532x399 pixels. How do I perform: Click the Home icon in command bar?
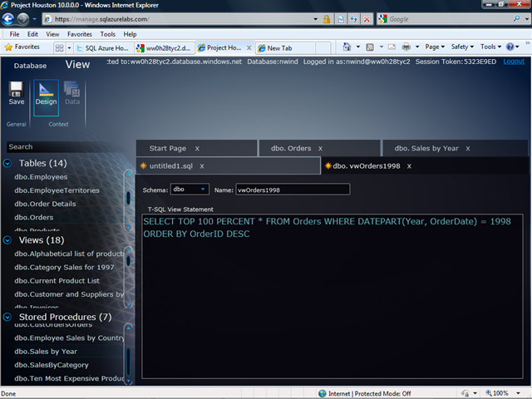tap(347, 47)
